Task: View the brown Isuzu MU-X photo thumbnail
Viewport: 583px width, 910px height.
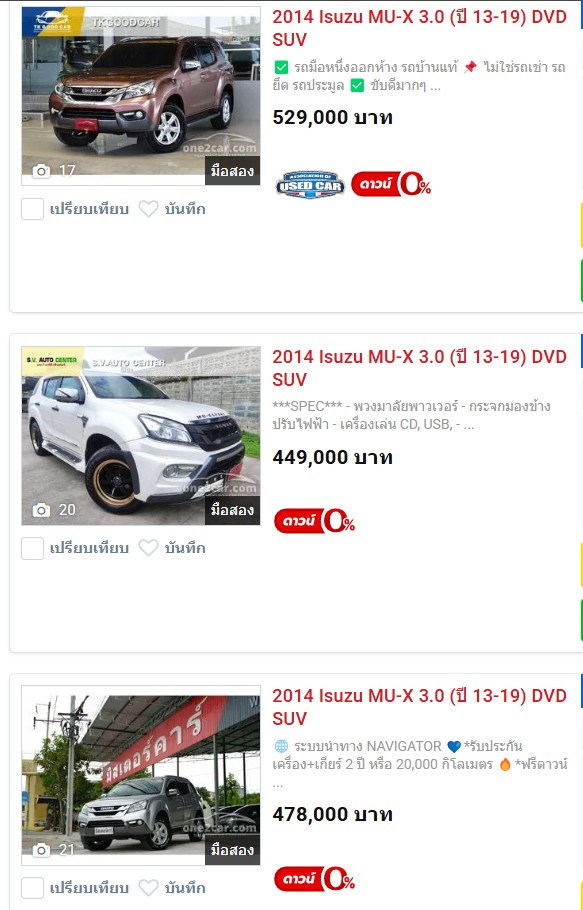Action: coord(141,96)
